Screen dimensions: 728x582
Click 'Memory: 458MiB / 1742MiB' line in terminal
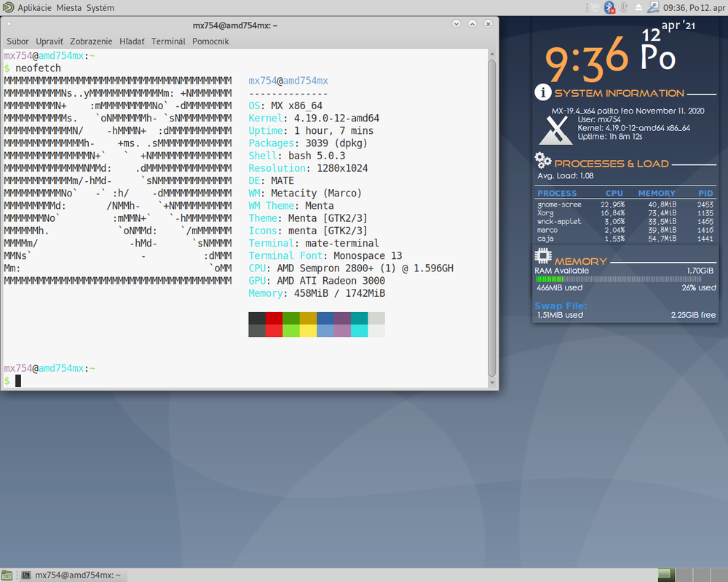(317, 293)
